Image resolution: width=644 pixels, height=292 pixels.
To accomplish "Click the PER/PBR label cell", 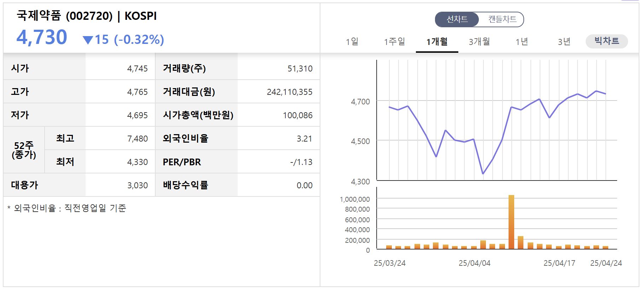I will click(x=196, y=161).
